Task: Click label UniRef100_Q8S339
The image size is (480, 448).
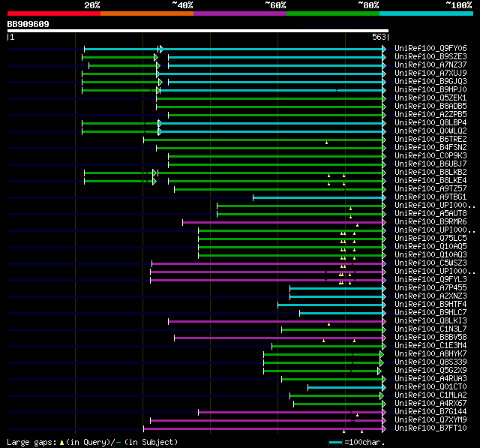Action: pyautogui.click(x=430, y=362)
